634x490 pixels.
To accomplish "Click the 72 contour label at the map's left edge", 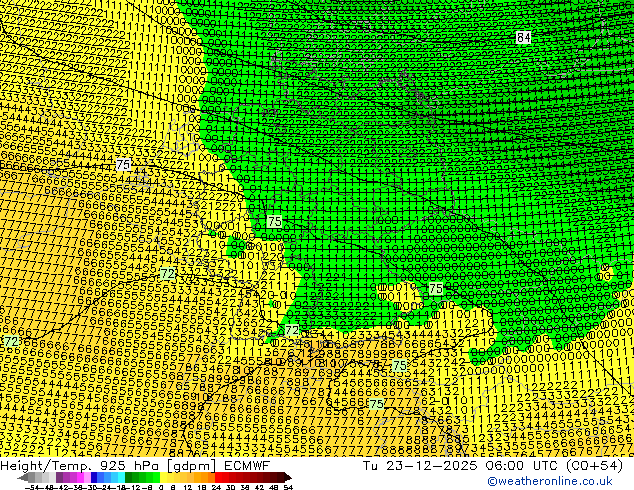I will 11,341.
